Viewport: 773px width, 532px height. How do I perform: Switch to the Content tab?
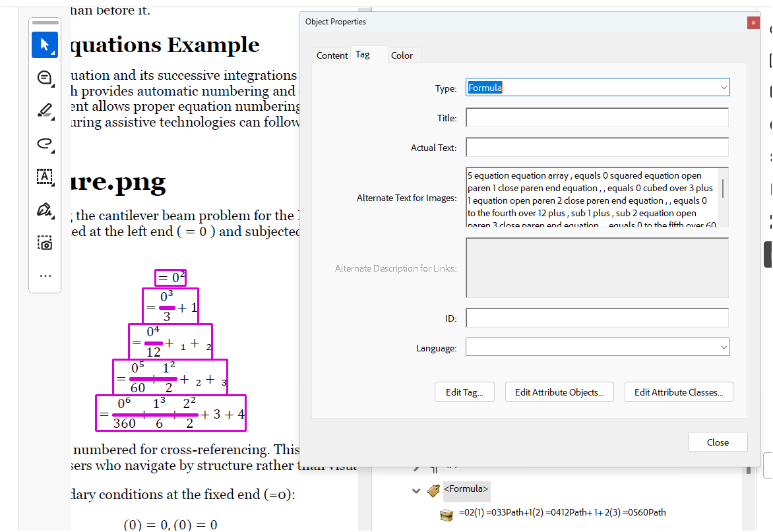pos(332,55)
